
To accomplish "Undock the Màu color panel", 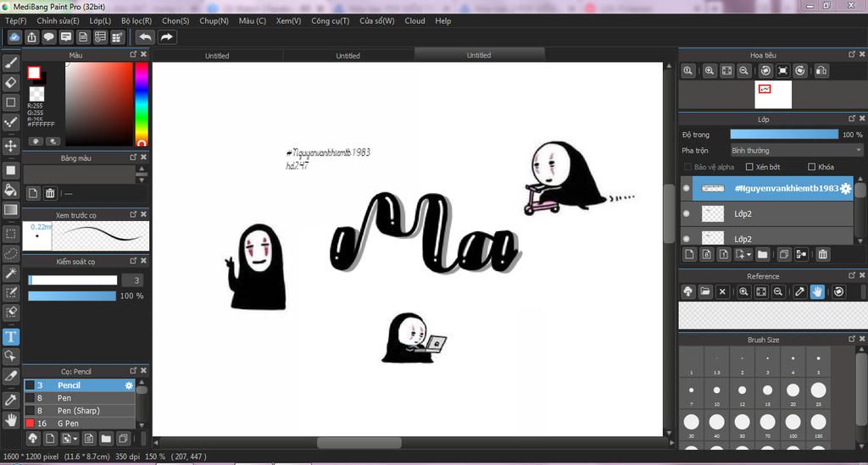I will coord(133,54).
